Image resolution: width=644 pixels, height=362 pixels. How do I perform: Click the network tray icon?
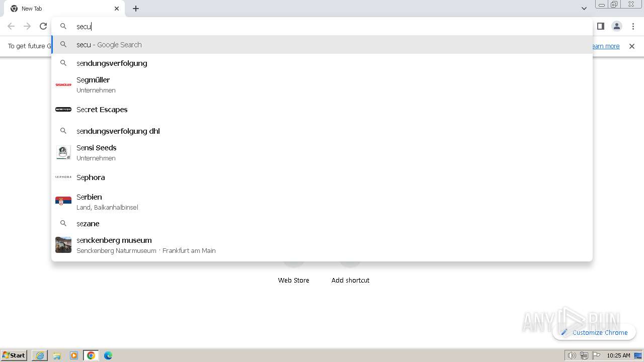pos(584,355)
